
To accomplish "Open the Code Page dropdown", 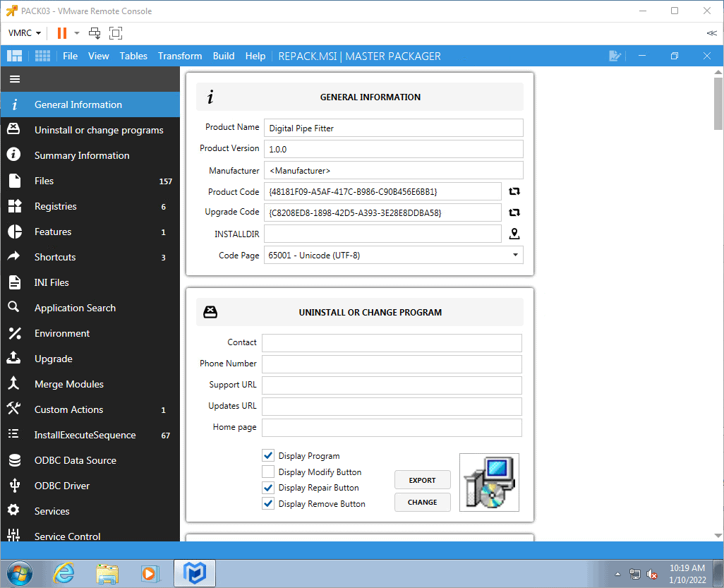I will [x=514, y=255].
